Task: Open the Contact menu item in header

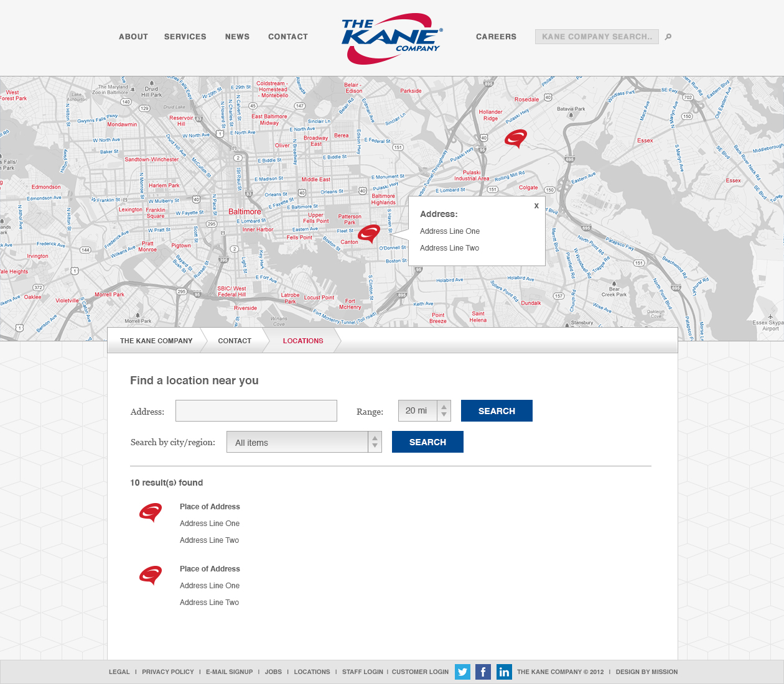Action: click(288, 37)
